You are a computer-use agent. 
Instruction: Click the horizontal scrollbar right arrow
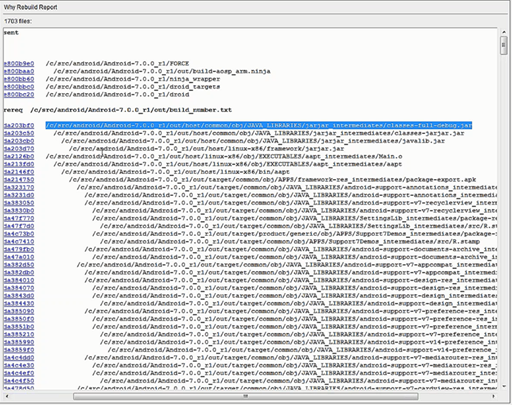coord(494,396)
